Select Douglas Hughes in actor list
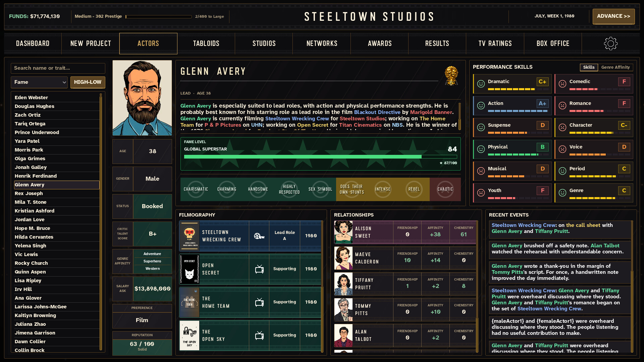Viewport: 644px width, 362px height. 57,106
